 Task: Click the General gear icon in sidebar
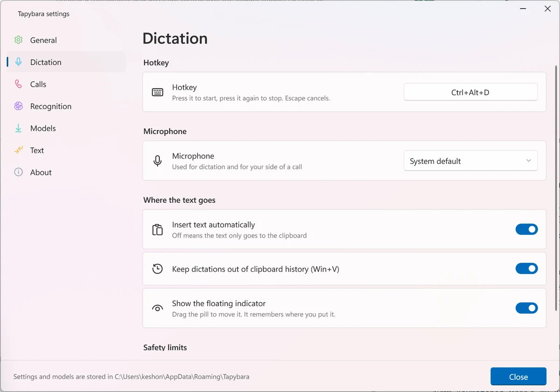click(18, 40)
